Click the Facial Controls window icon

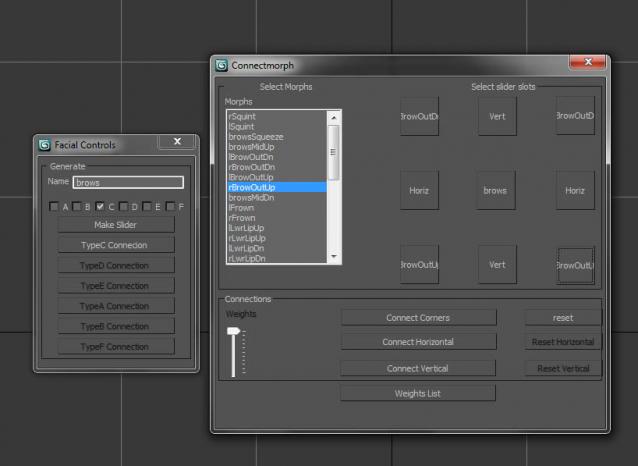pyautogui.click(x=44, y=144)
